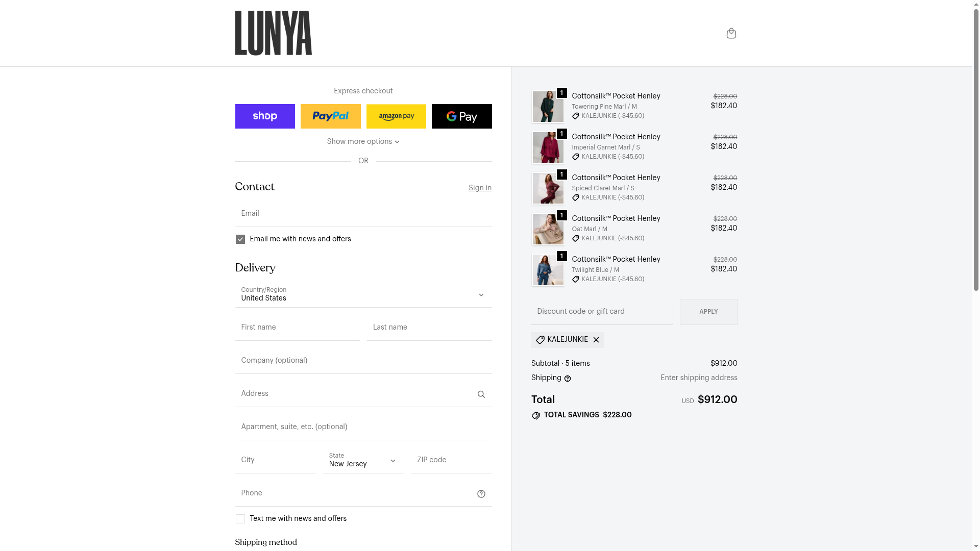This screenshot has height=551, width=980.
Task: Open the State dropdown showing New Jersey
Action: click(x=363, y=460)
